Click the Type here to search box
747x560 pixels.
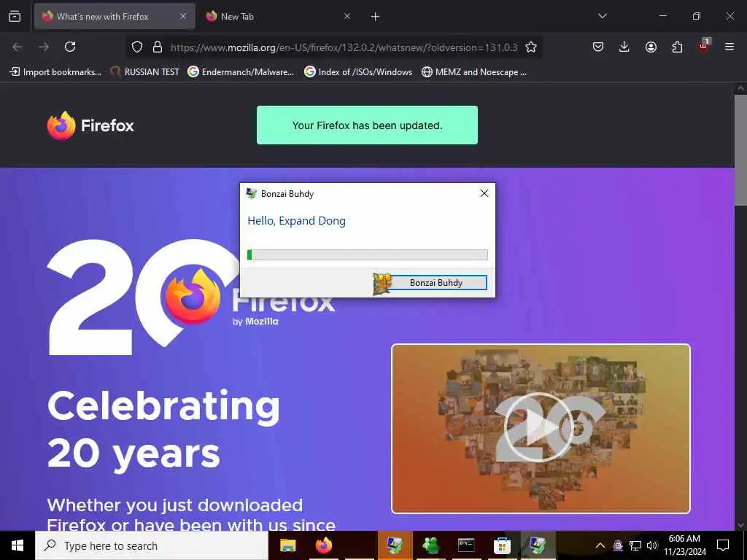tap(152, 545)
